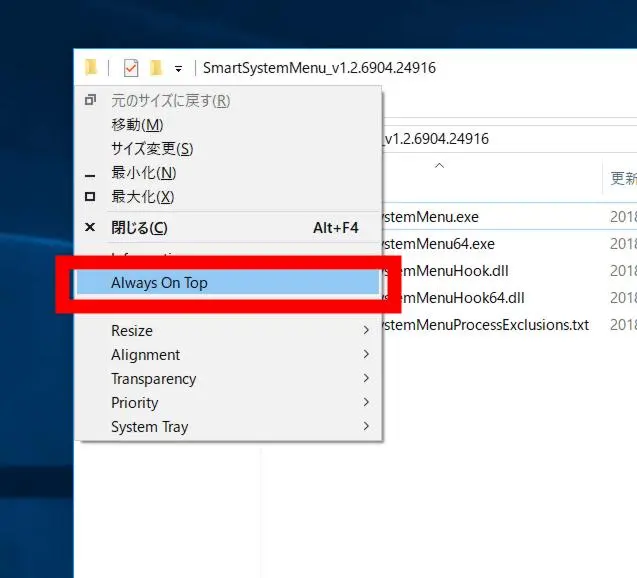Click the New Folder icon in quick access toolbar
The image size is (637, 578).
click(156, 67)
